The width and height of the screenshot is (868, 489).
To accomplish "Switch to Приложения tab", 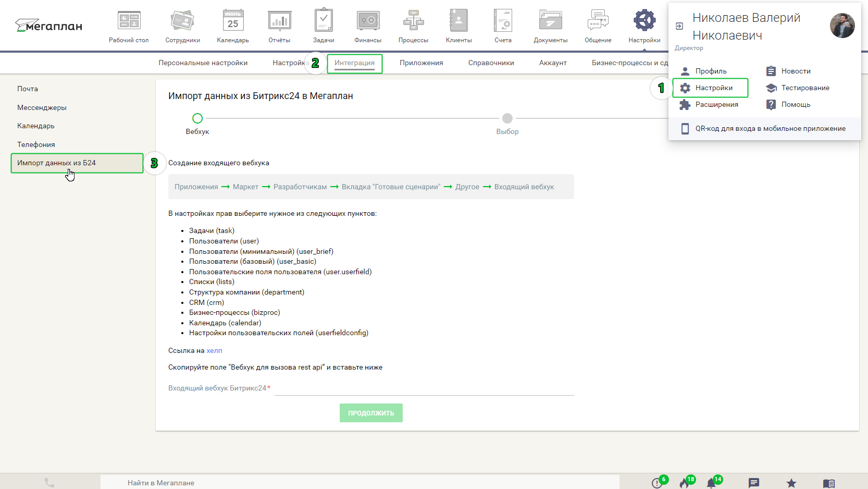I will [x=421, y=63].
